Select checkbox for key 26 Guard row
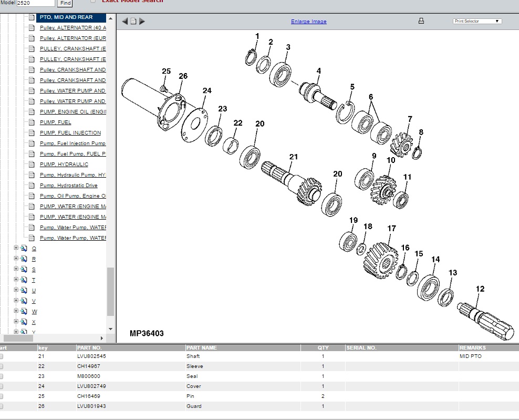The height and width of the screenshot is (420, 519). [2, 406]
